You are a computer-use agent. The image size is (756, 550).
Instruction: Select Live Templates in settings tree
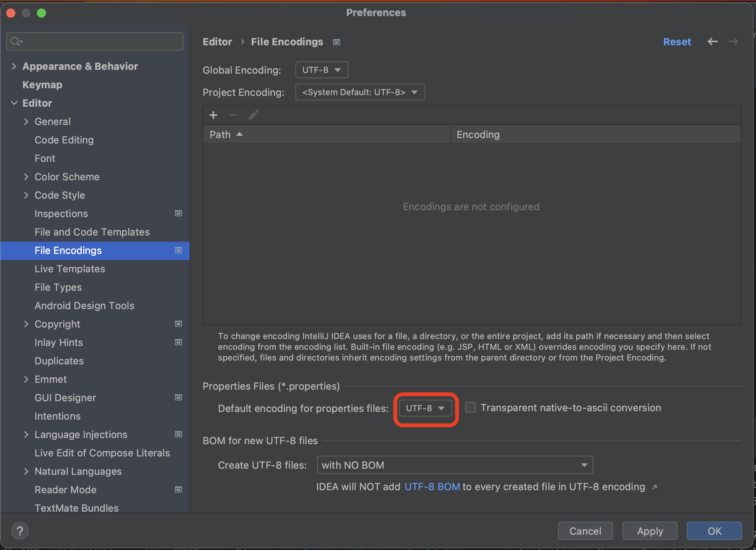tap(70, 268)
